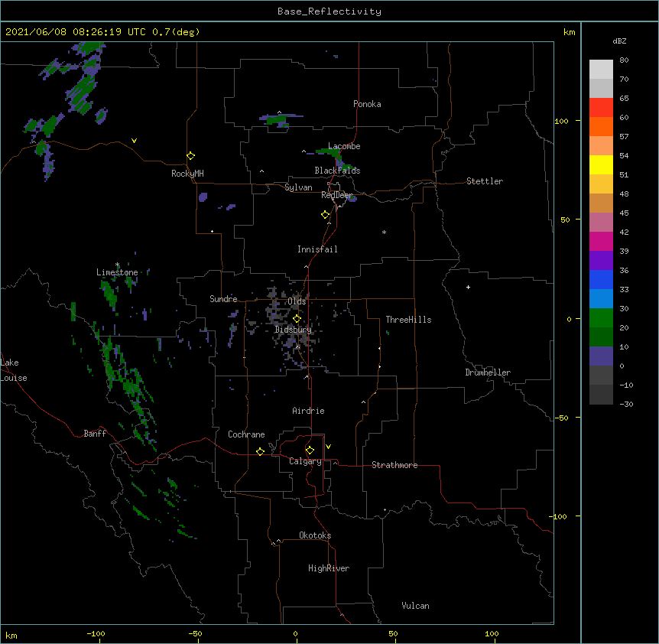Click the green radar echo north of Lacombe
The width and height of the screenshot is (659, 644).
tap(278, 119)
